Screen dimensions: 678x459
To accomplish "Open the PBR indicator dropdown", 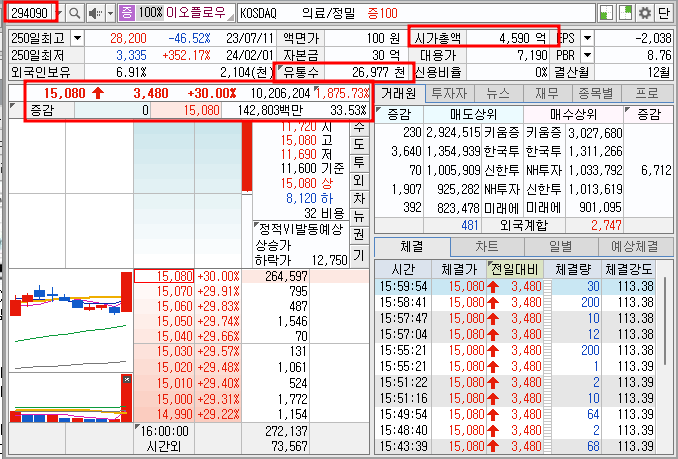I will (x=587, y=55).
